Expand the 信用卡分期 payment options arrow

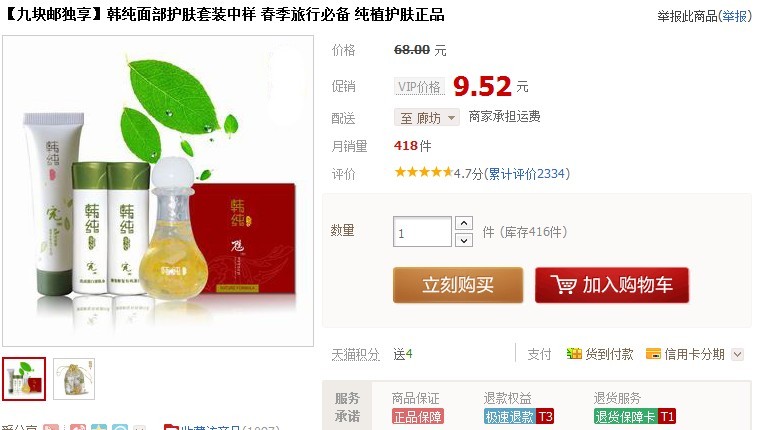(737, 354)
